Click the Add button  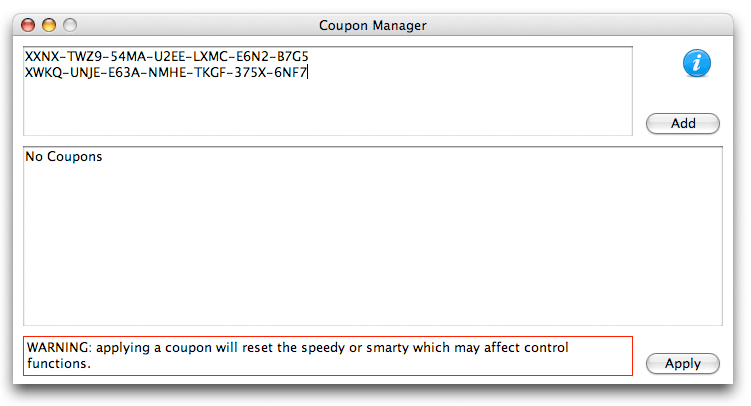[683, 124]
